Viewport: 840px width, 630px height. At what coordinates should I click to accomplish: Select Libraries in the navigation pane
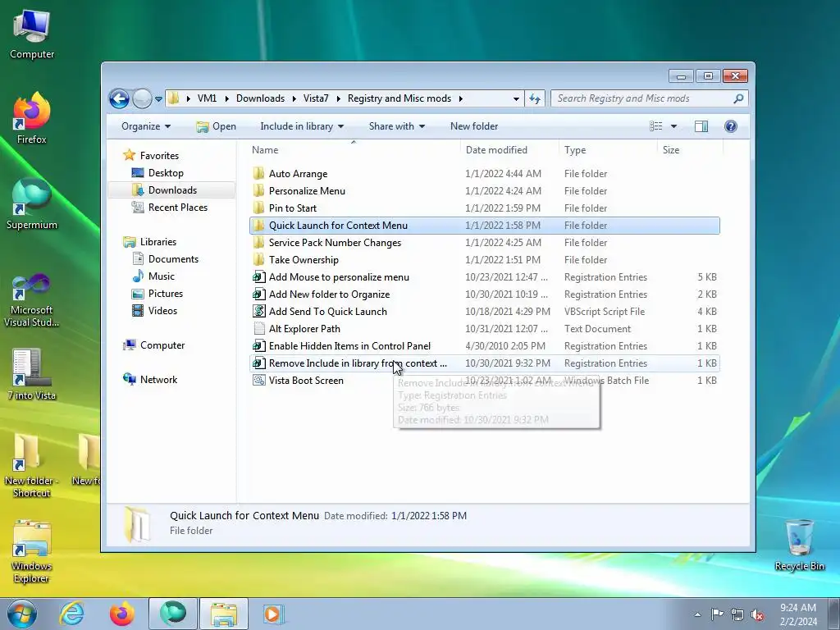coord(158,242)
